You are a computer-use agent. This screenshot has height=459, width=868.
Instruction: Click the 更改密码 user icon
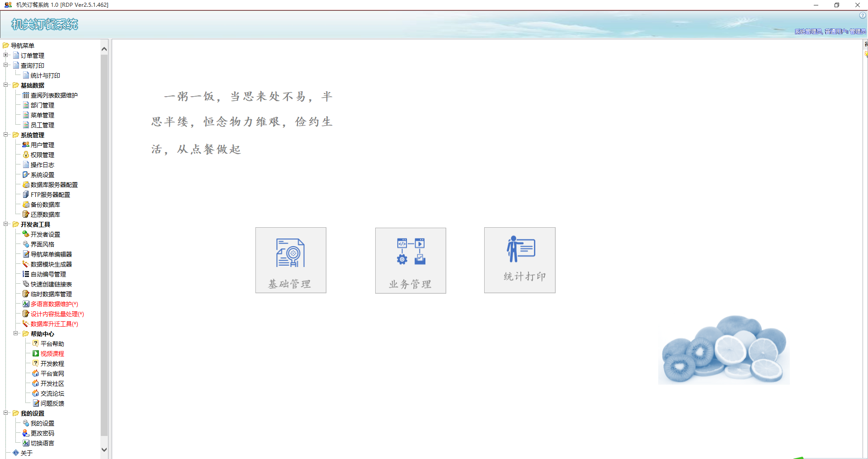(x=26, y=433)
